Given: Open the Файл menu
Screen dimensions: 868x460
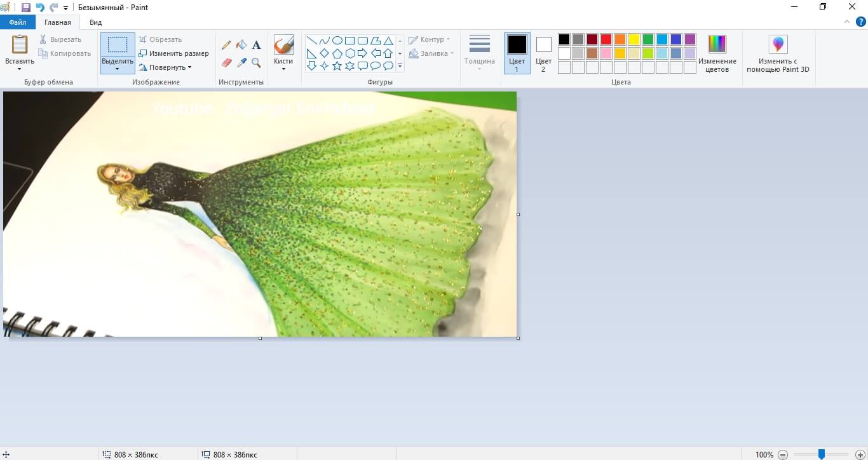Looking at the screenshot, I should (x=17, y=22).
